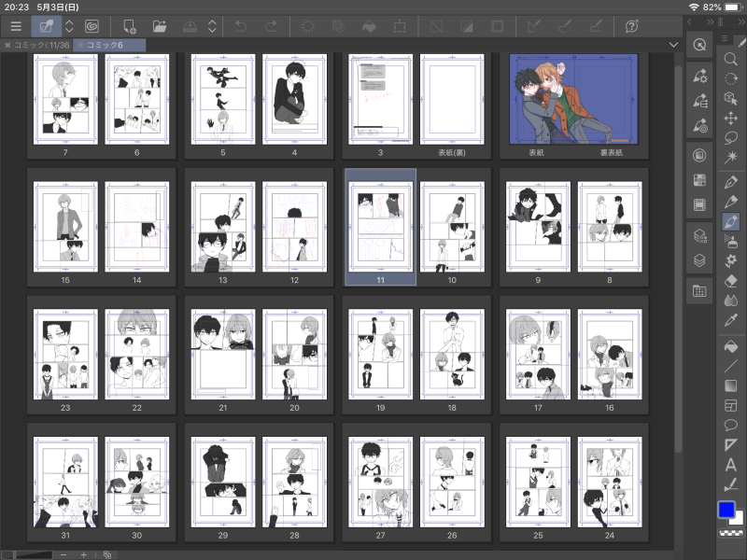Select the Text A tool
This screenshot has height=560, width=747.
tap(730, 464)
